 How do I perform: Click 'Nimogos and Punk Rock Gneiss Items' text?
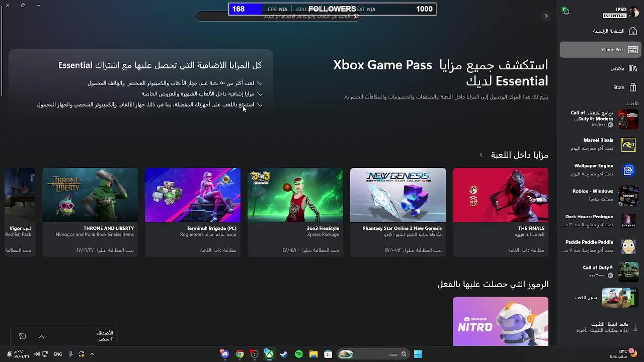[x=95, y=235]
